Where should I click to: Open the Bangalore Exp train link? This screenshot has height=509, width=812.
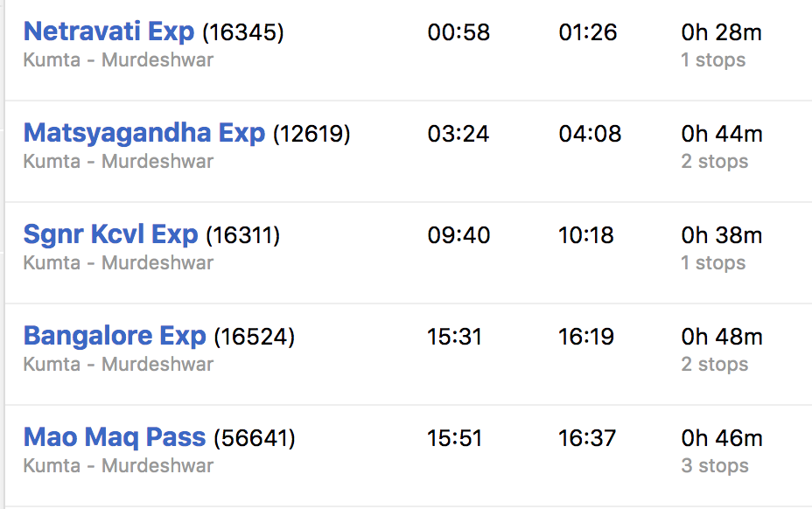pyautogui.click(x=115, y=337)
